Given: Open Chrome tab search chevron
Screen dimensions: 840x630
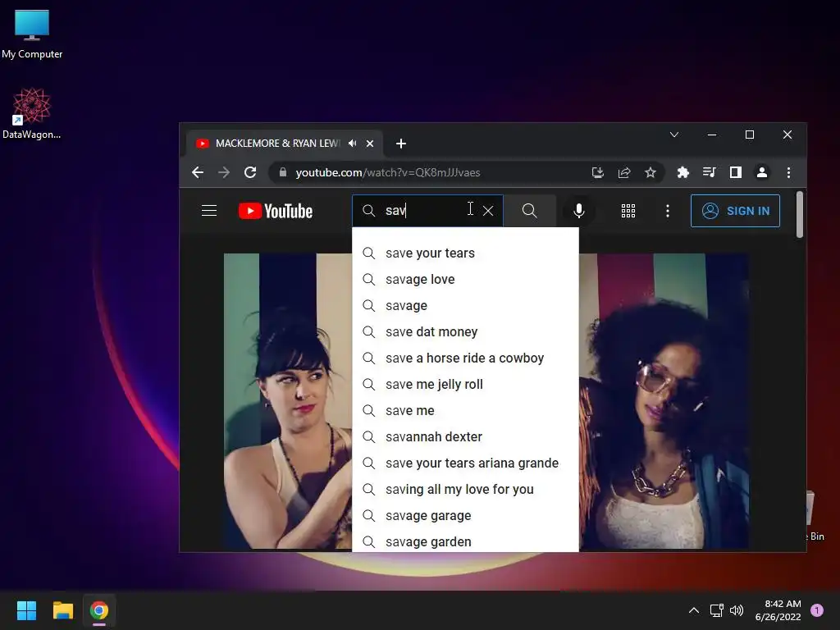Looking at the screenshot, I should tap(674, 135).
